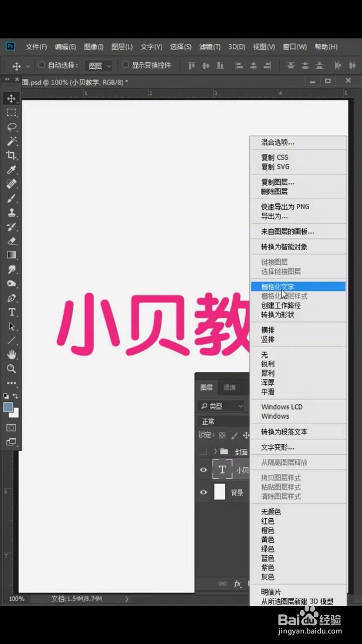Screen dimensions: 362x644
Task: Hide the 背景 layer eye
Action: click(204, 493)
